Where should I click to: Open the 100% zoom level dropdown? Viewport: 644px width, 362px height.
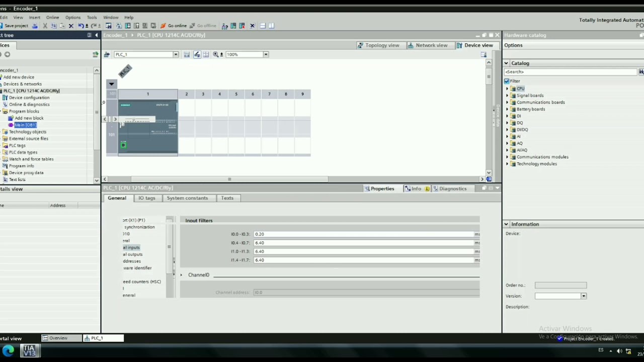[266, 54]
